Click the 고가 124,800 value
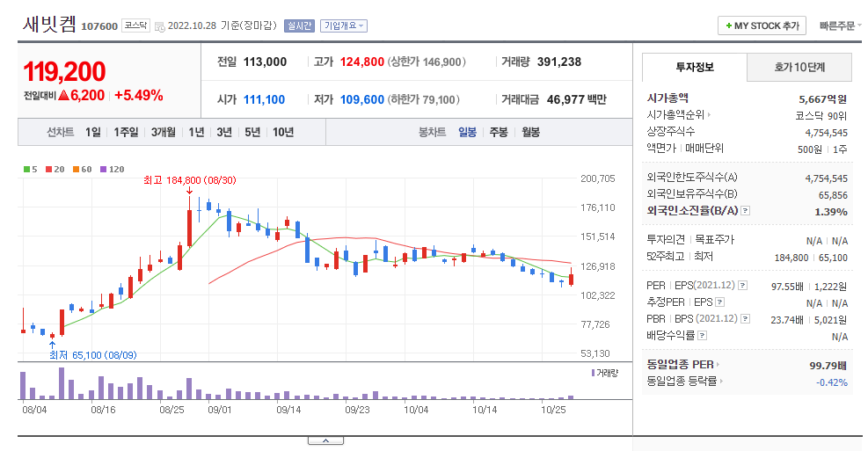 pyautogui.click(x=362, y=62)
